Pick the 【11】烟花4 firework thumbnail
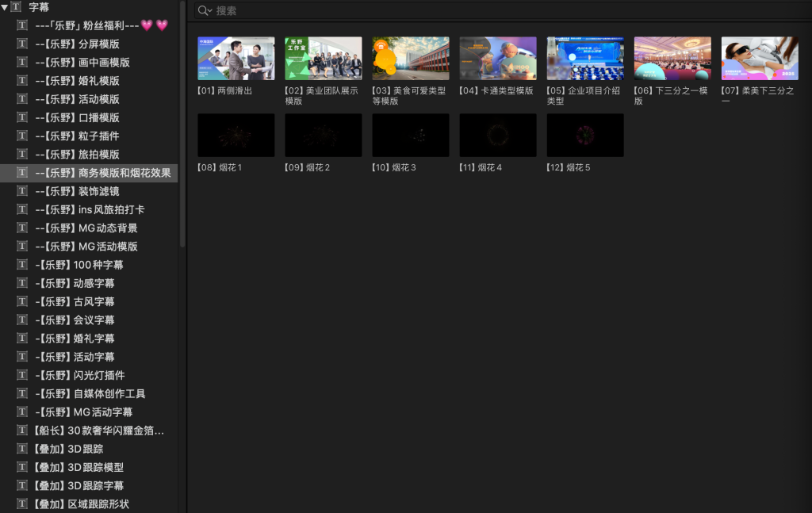Viewport: 812px width, 513px height. coord(498,135)
